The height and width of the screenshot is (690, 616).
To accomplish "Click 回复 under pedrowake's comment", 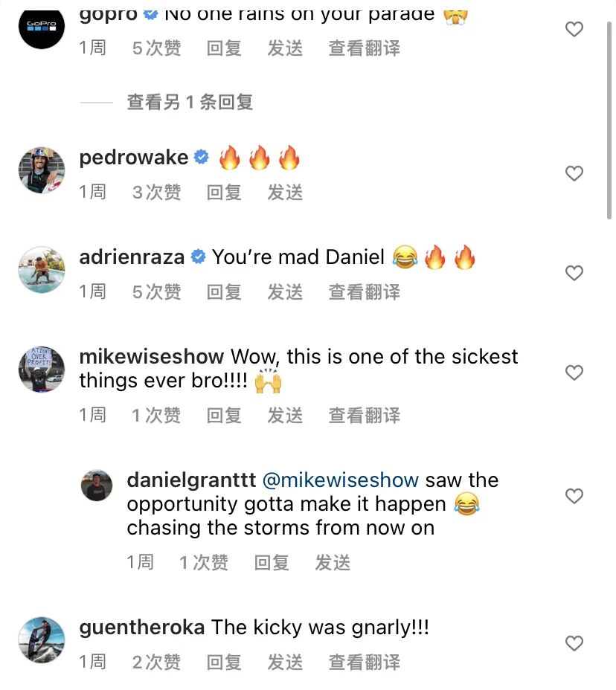I will pos(224,193).
